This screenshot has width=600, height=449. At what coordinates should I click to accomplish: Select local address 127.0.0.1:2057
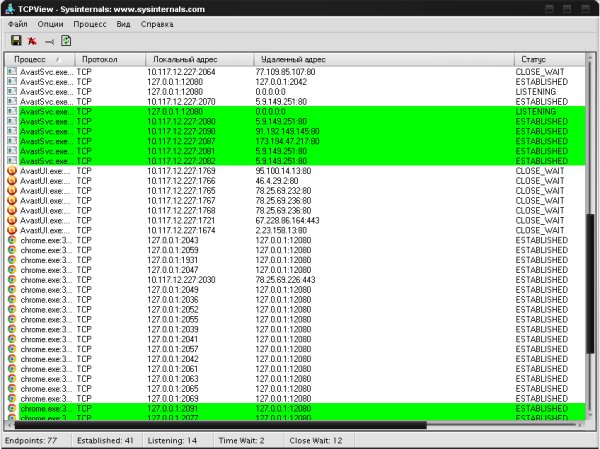173,349
